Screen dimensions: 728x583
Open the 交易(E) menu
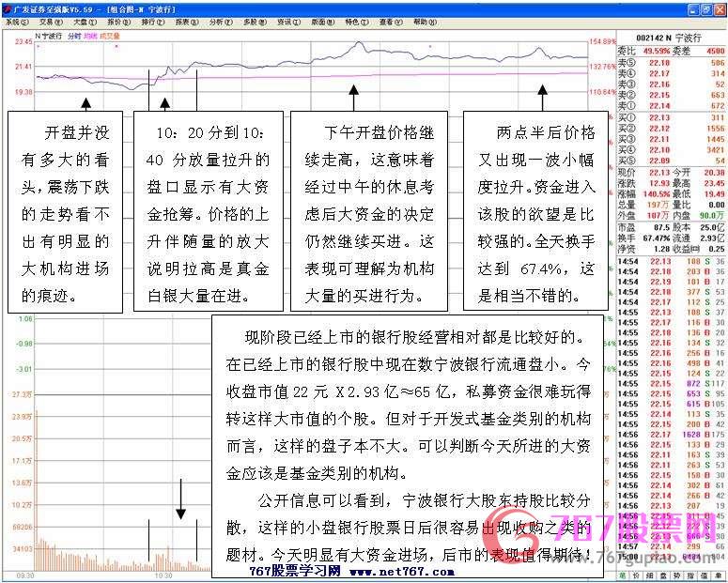click(51, 22)
